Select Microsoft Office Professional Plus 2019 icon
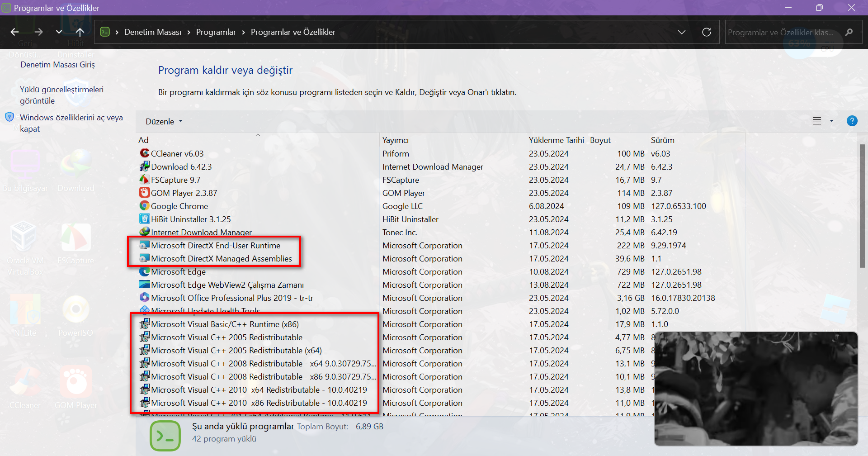 point(144,298)
